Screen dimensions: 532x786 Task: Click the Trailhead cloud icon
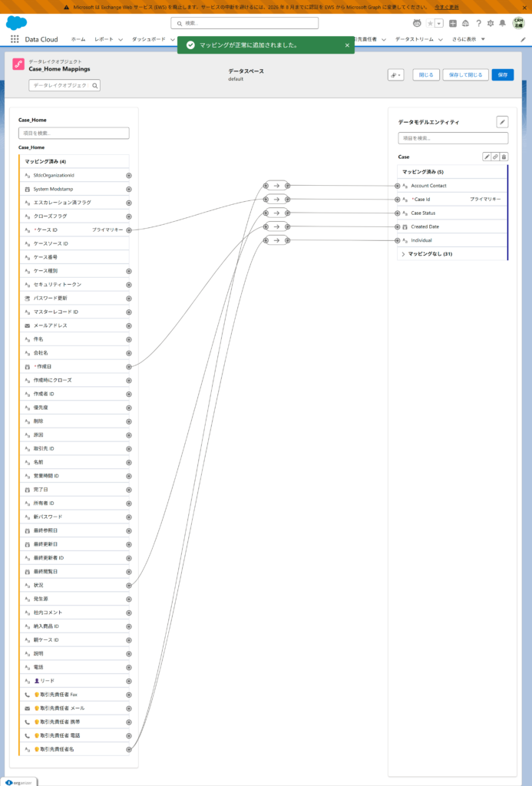click(x=465, y=23)
